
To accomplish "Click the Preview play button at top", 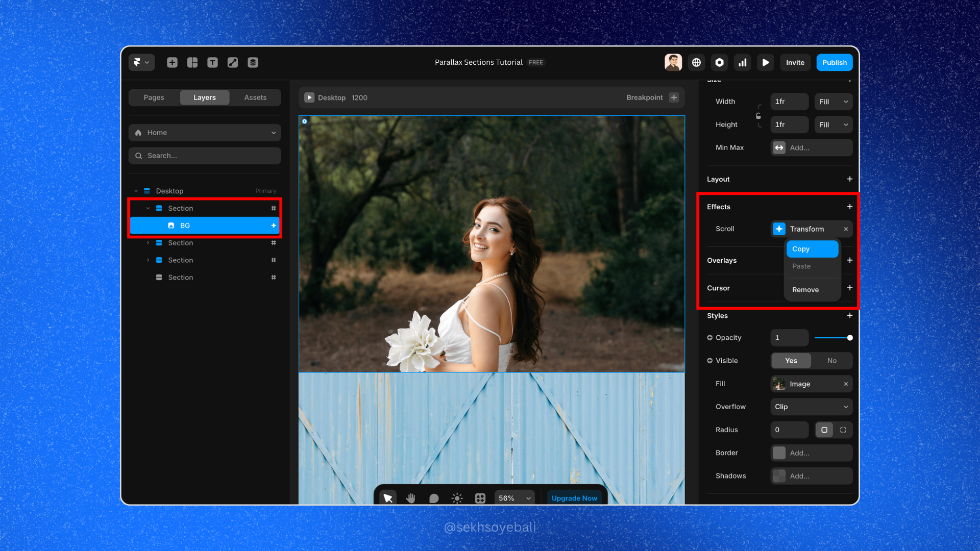I will pos(766,62).
